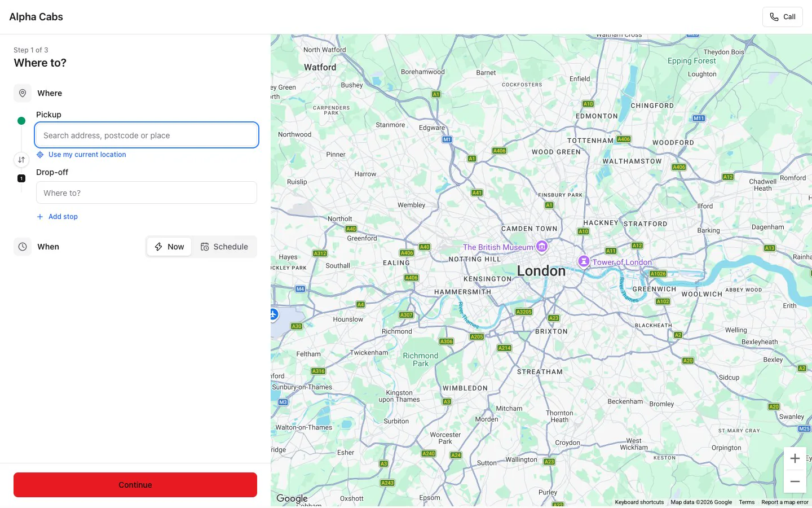Click the black drop-off number marker
This screenshot has height=508, width=812.
click(21, 178)
